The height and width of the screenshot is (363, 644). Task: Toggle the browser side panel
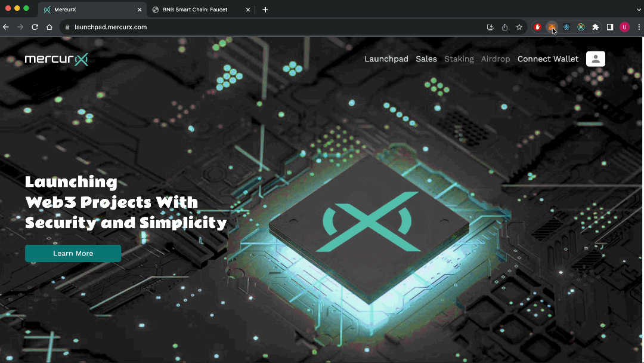(x=610, y=27)
